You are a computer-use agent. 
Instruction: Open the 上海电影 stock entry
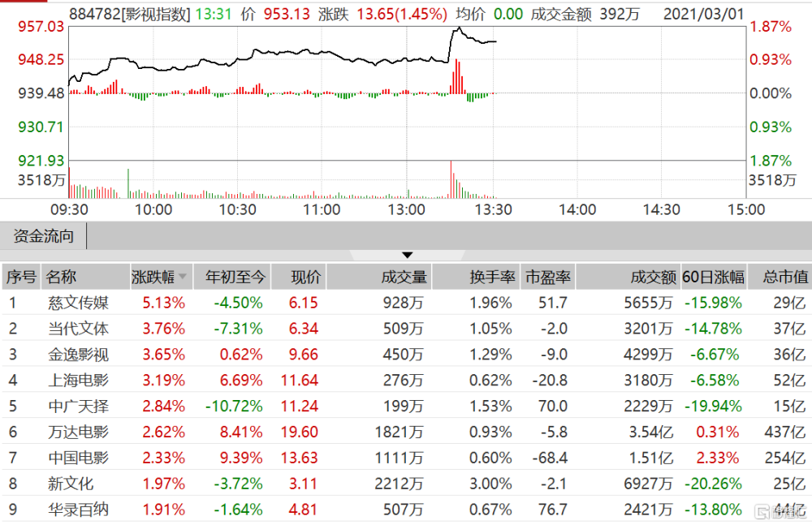tap(78, 381)
